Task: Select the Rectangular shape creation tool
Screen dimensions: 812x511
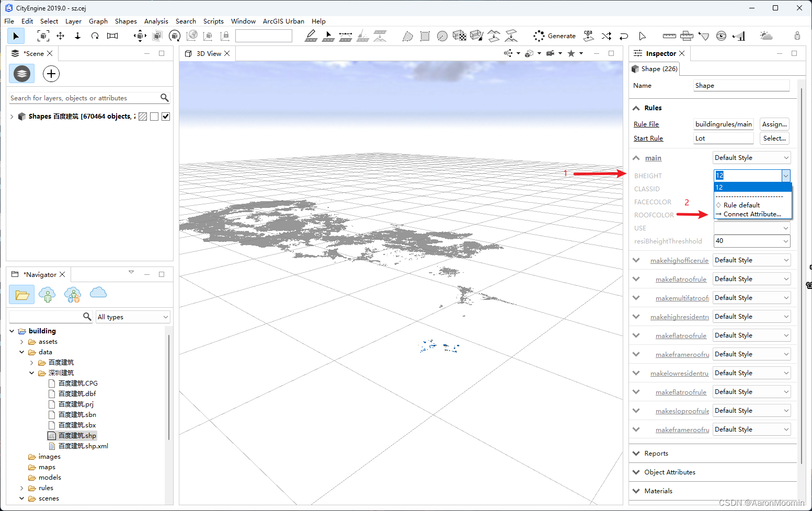Action: [425, 36]
